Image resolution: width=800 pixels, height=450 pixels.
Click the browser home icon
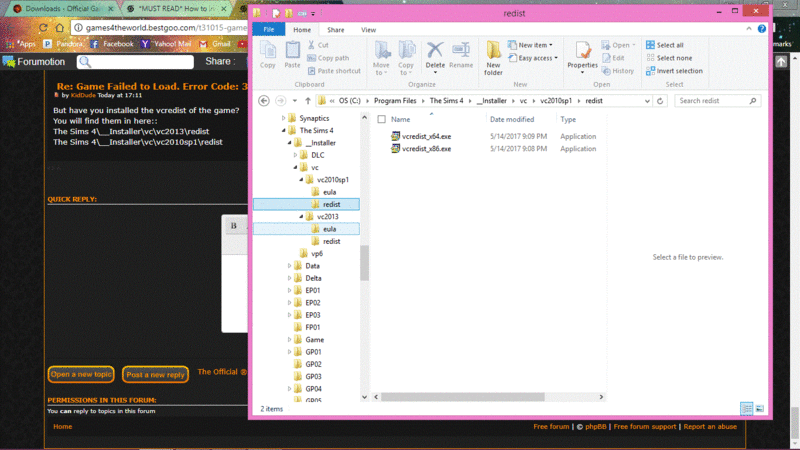[60, 28]
